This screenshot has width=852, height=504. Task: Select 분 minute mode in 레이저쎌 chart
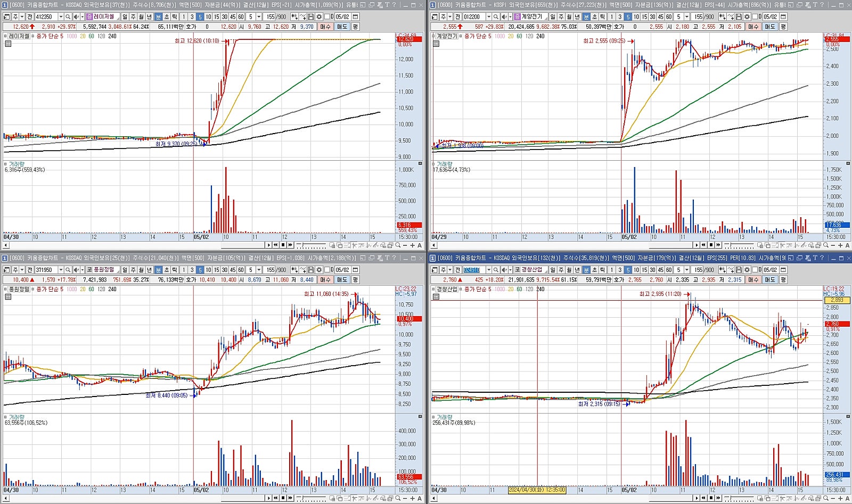coord(158,16)
